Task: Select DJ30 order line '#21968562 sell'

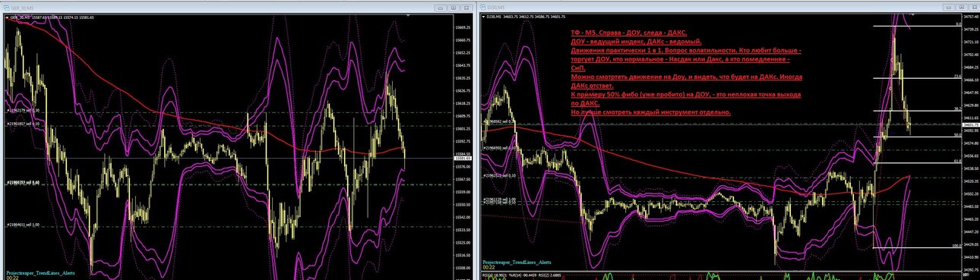Action: coord(500,121)
